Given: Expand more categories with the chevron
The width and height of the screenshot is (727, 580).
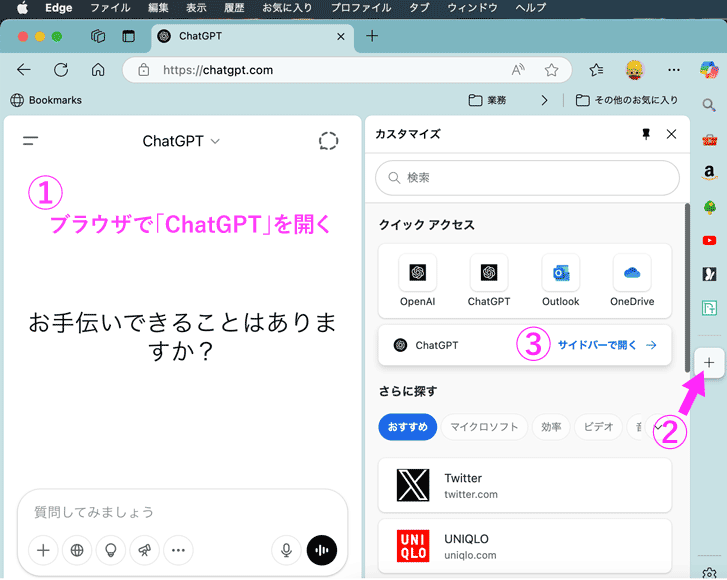Looking at the screenshot, I should pyautogui.click(x=658, y=427).
